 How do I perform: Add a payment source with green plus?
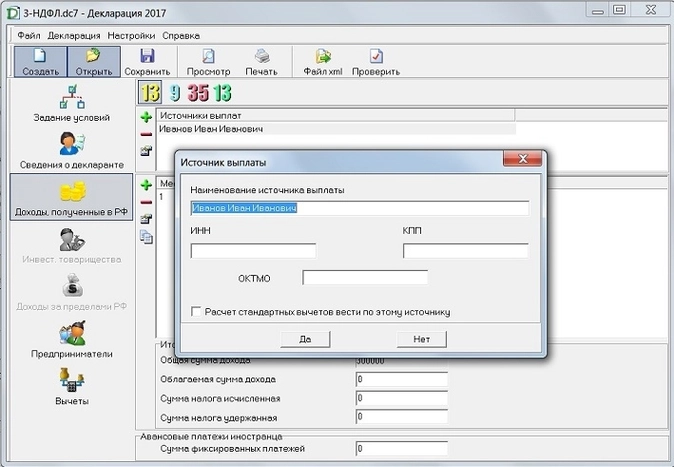click(146, 117)
